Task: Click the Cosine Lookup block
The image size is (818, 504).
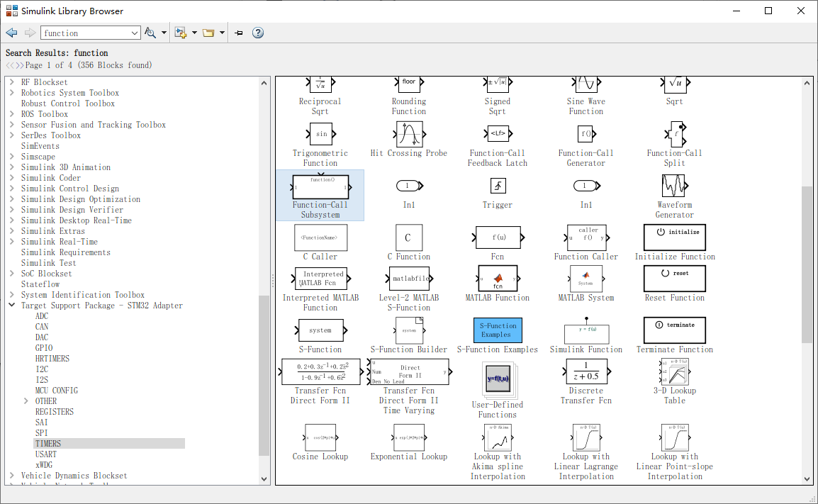Action: pyautogui.click(x=320, y=438)
